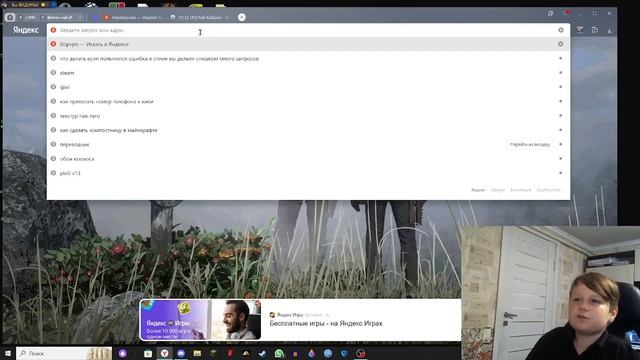Open the blue shield icon in the taskbar

[344, 353]
